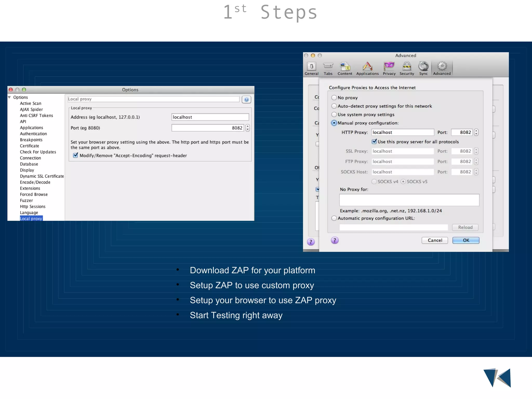Viewport: 532px width, 399px height.
Task: Select Breakpoints in options tree
Action: (x=31, y=140)
